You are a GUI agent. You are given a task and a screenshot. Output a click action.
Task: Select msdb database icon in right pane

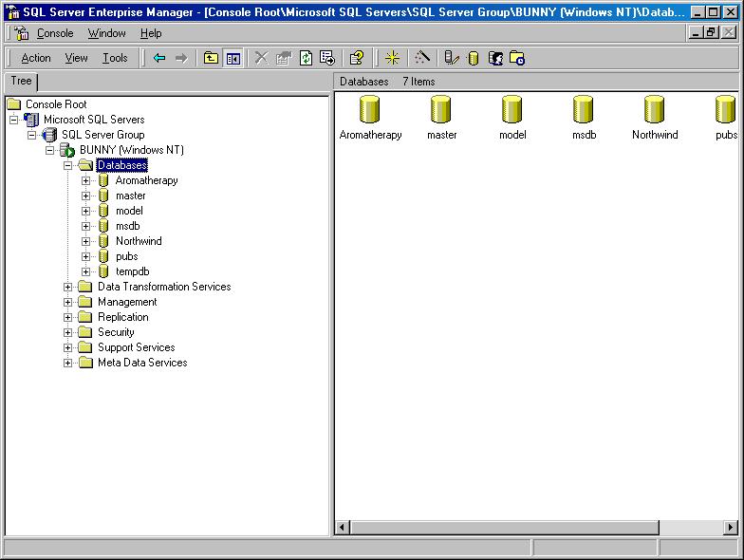[x=583, y=109]
